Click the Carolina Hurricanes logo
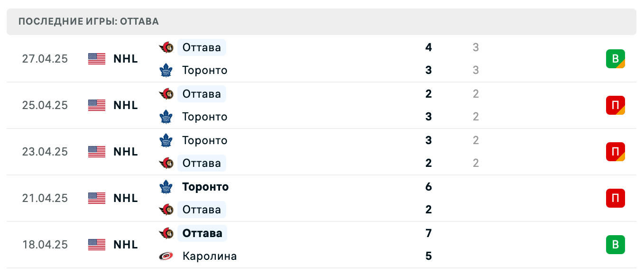Image resolution: width=644 pixels, height=275 pixels. point(166,256)
